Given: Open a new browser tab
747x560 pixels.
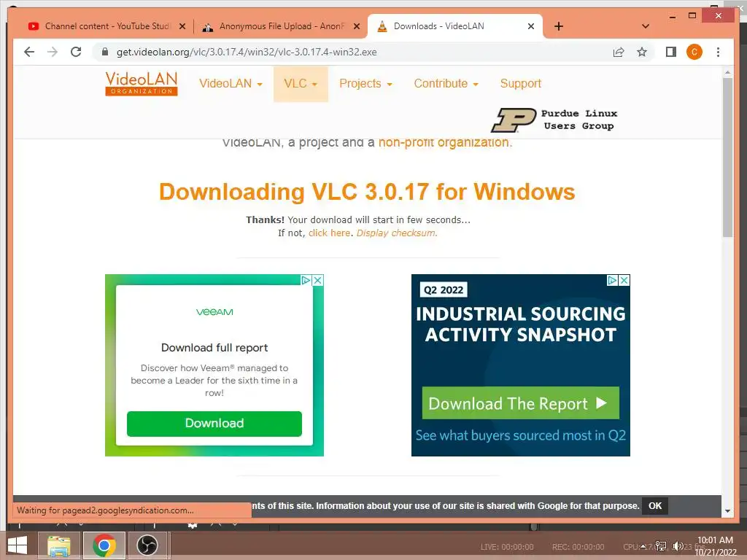Looking at the screenshot, I should (x=558, y=27).
